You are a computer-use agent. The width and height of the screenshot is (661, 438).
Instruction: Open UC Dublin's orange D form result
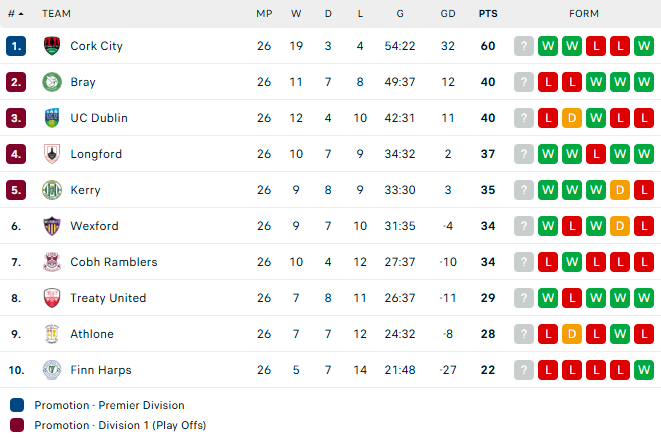point(572,118)
